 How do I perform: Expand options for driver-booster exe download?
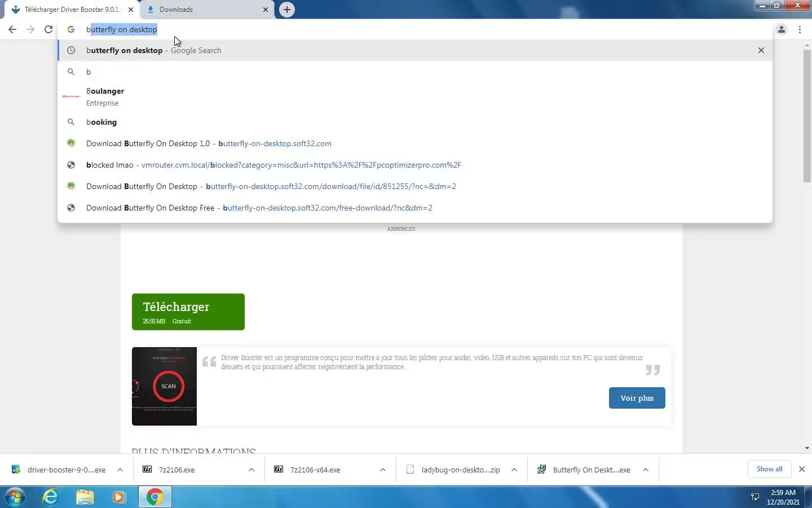120,470
